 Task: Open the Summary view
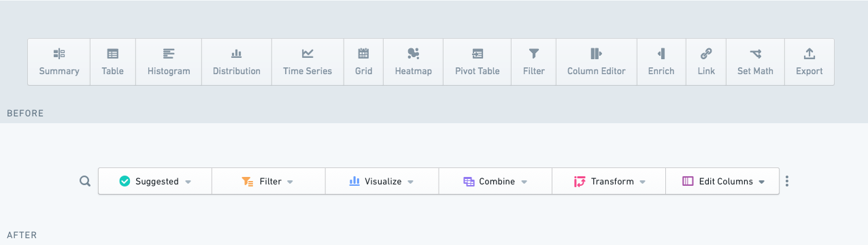59,62
